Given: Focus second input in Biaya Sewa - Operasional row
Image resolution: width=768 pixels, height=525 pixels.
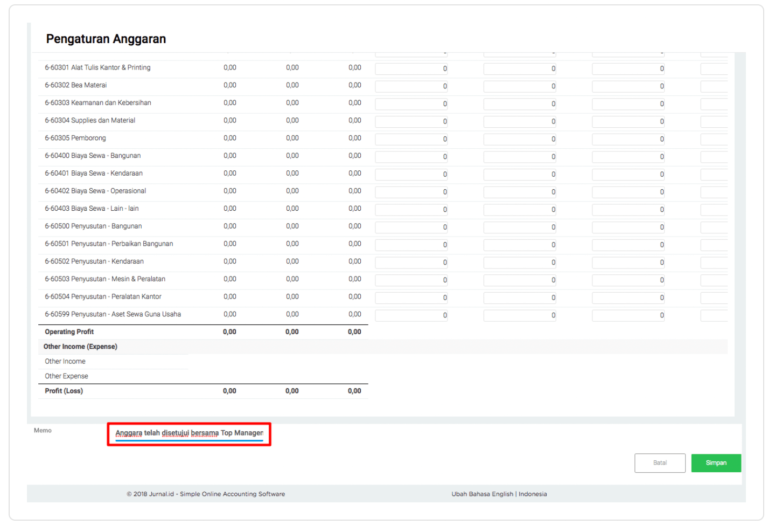Looking at the screenshot, I should tap(521, 192).
